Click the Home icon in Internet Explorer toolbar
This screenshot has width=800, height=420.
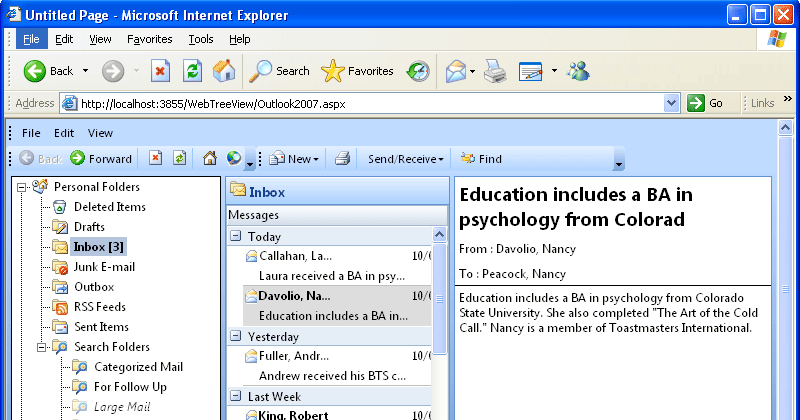224,71
